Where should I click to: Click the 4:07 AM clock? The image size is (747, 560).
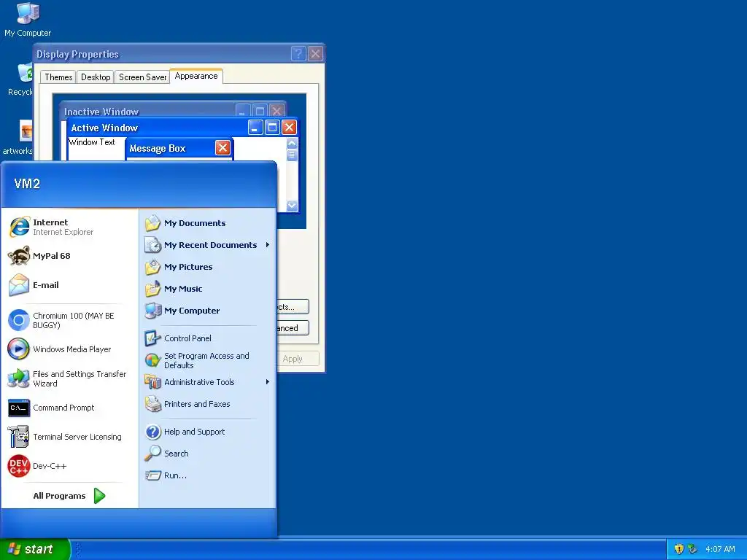point(720,549)
